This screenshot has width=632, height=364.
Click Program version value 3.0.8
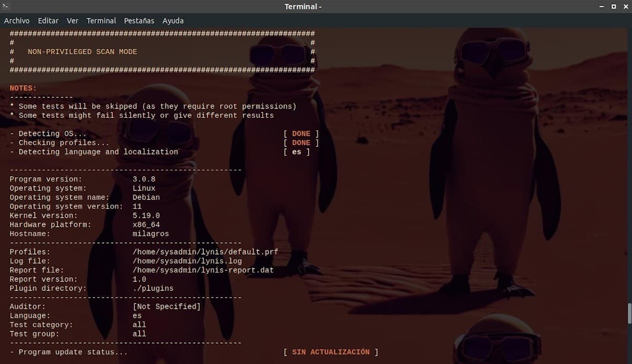click(x=144, y=179)
